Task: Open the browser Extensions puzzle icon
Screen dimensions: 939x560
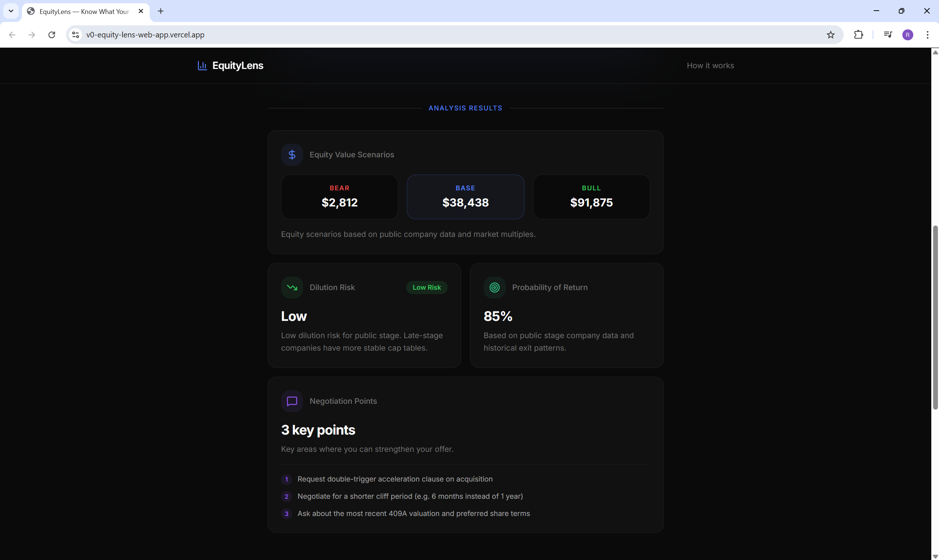Action: [x=858, y=35]
